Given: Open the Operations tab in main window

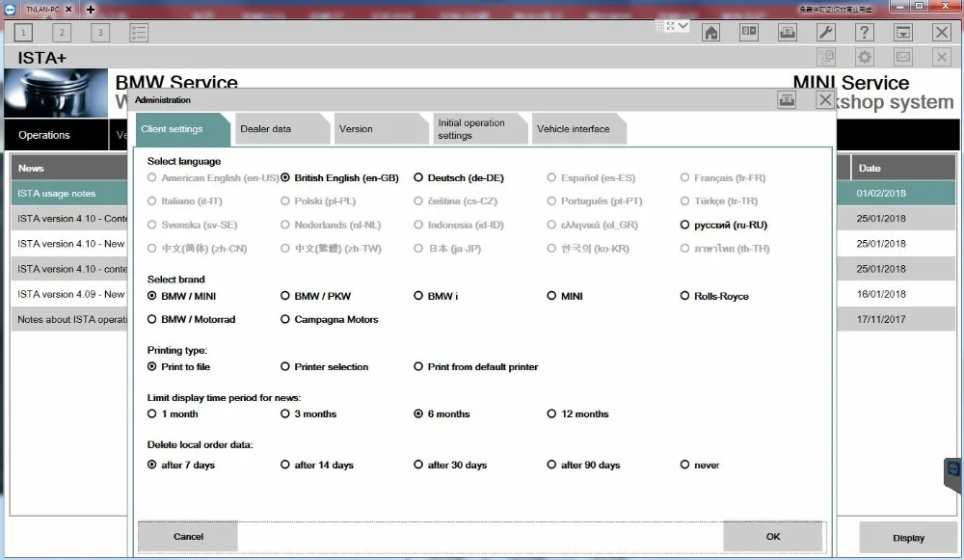Looking at the screenshot, I should (56, 135).
